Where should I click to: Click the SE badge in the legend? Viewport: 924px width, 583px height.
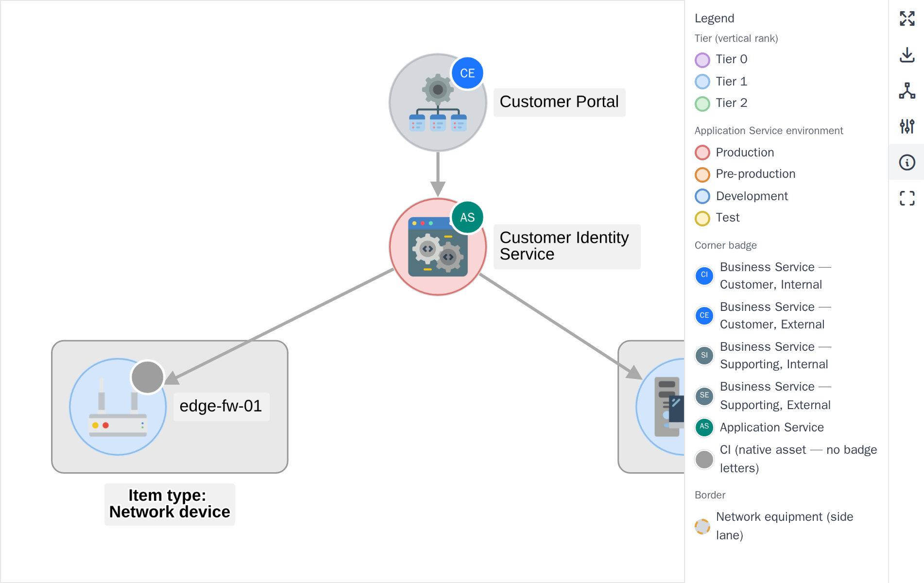coord(704,395)
